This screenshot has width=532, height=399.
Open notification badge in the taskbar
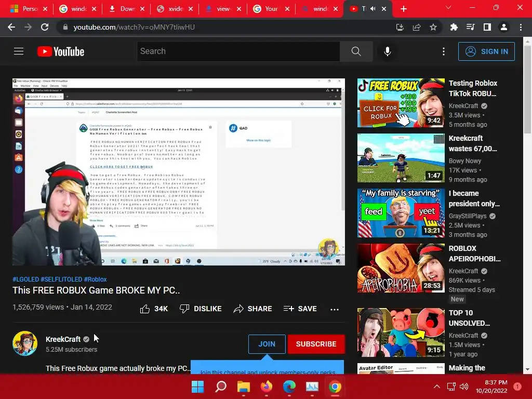pyautogui.click(x=517, y=386)
